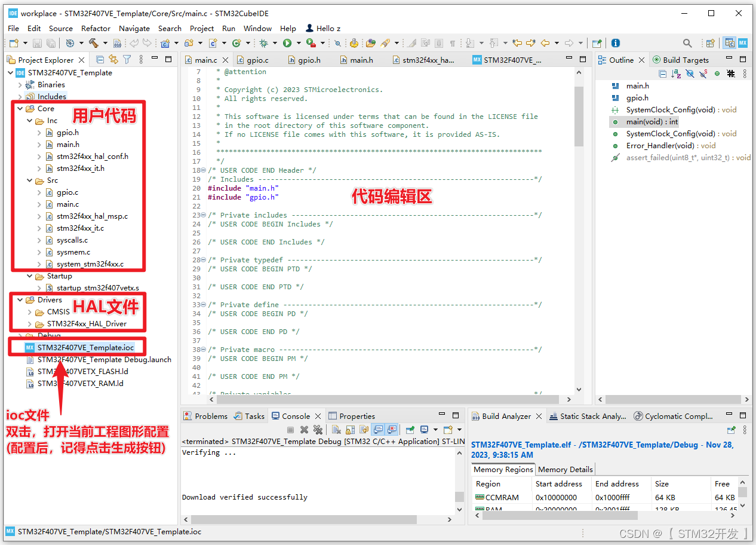Expand the Binaries node
756x545 pixels.
(20, 85)
